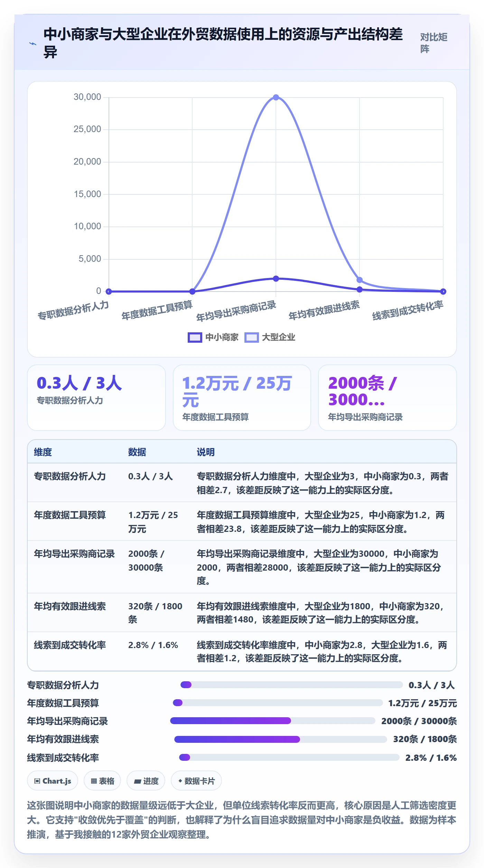Click the 年度数据工具预算 progress bar
The height and width of the screenshot is (868, 484).
click(x=278, y=703)
